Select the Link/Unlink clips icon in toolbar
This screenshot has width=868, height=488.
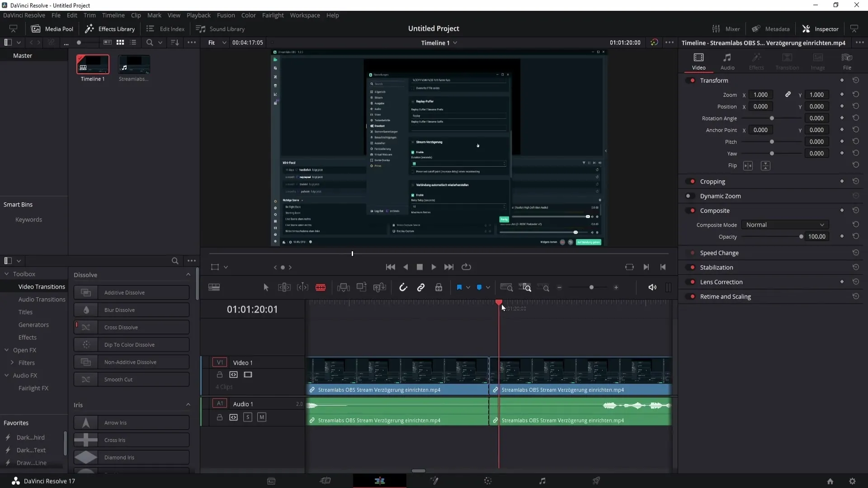click(x=421, y=288)
